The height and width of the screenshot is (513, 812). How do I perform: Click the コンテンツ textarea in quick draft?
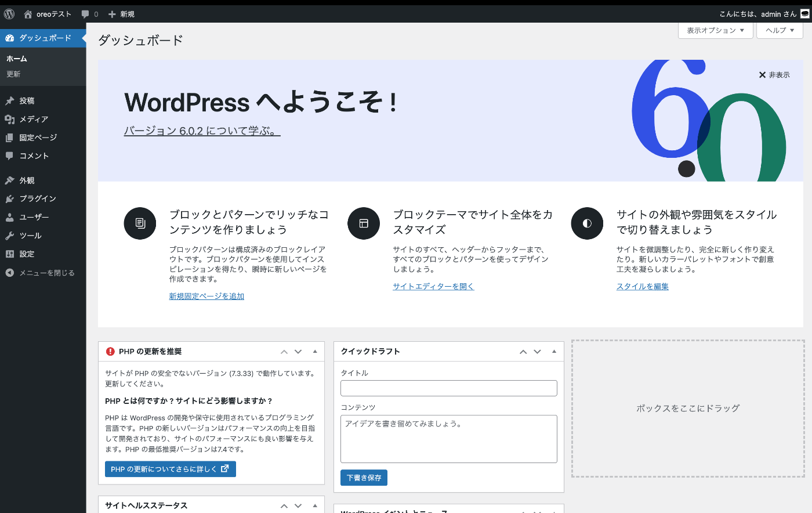click(x=449, y=439)
